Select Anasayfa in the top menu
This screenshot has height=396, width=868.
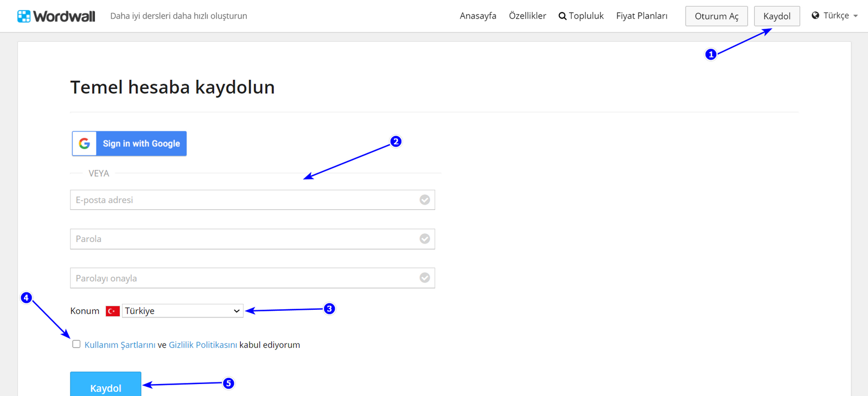pos(478,16)
